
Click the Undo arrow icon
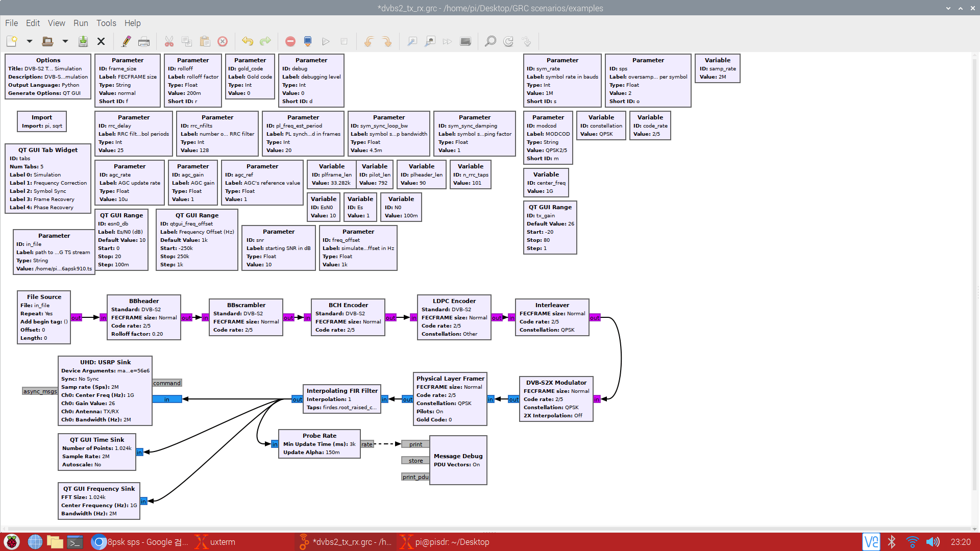pyautogui.click(x=248, y=41)
